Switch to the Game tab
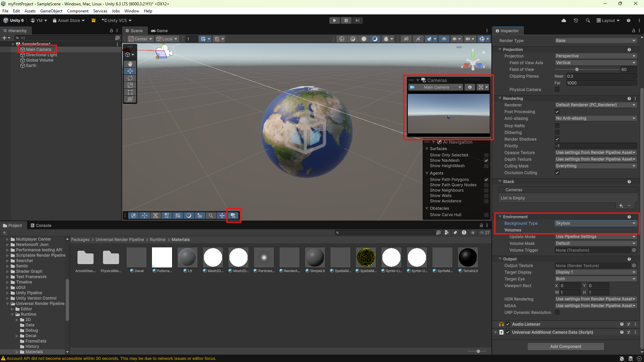 click(159, 31)
